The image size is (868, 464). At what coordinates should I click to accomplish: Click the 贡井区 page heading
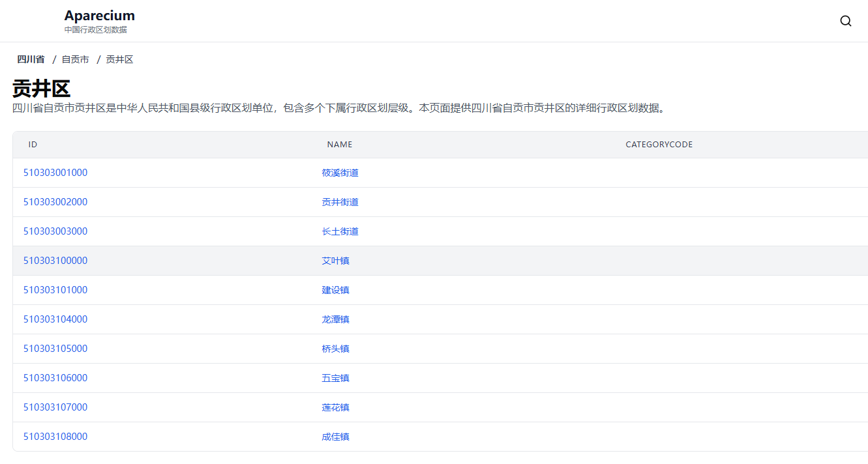click(41, 89)
